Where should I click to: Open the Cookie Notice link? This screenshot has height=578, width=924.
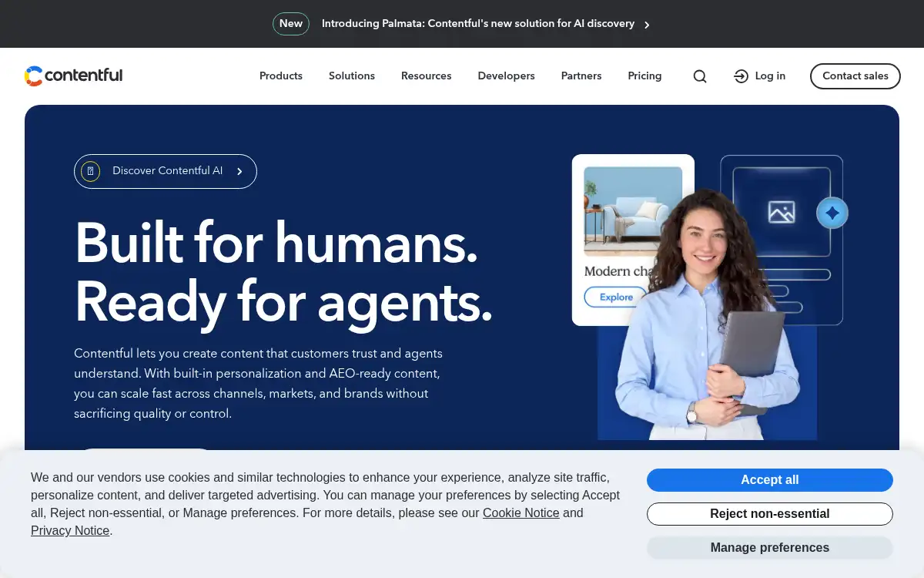tap(521, 512)
